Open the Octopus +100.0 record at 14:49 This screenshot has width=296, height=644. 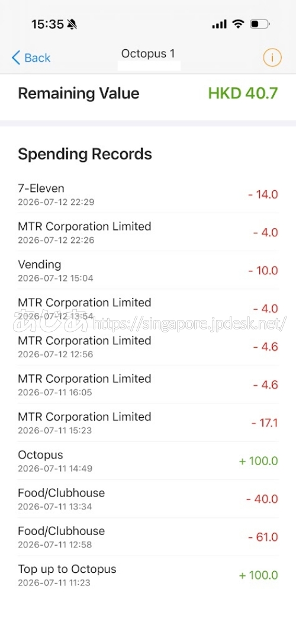coord(148,461)
